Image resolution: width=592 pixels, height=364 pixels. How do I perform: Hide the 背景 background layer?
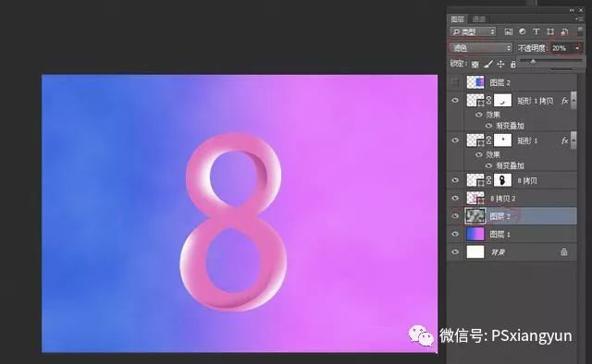(455, 251)
